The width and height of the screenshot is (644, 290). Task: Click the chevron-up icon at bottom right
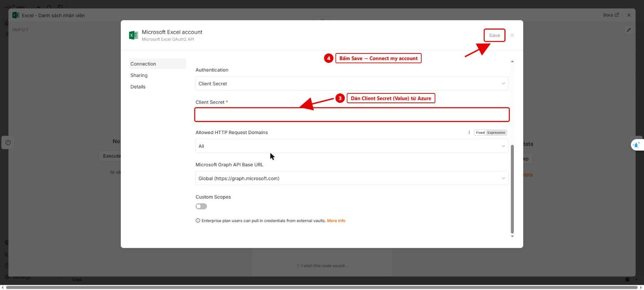636,280
